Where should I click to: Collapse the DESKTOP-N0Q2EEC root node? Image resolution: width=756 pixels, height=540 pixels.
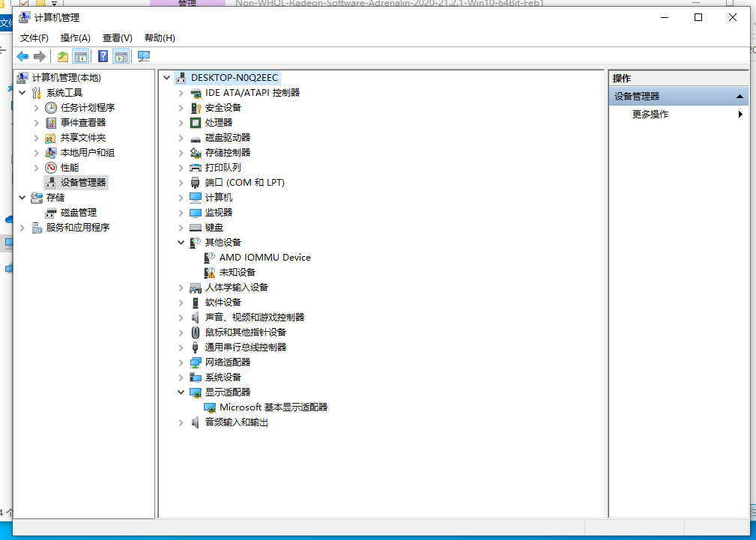point(167,78)
